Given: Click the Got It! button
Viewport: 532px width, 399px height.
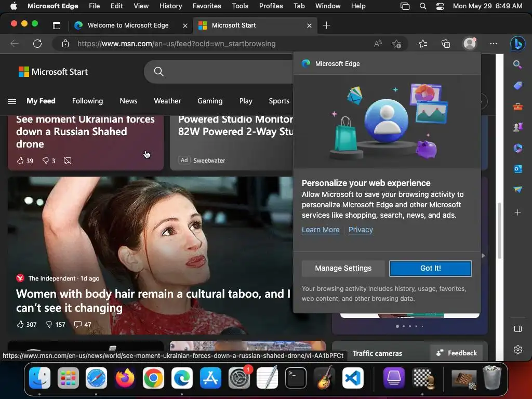Looking at the screenshot, I should (x=431, y=269).
